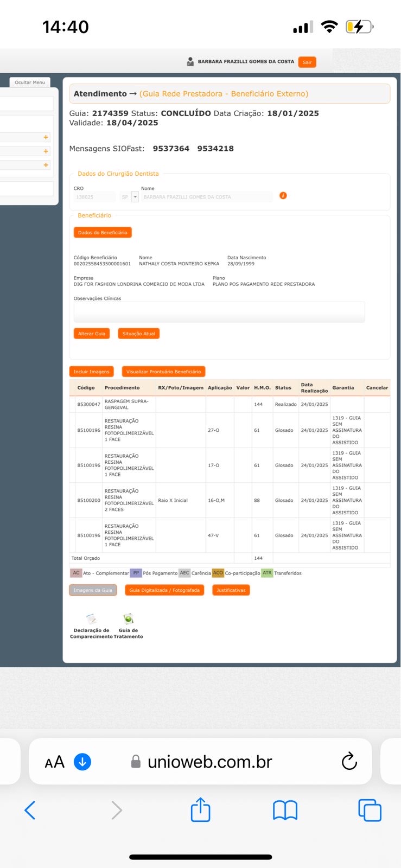Tap the padlock icon in address bar

(x=136, y=762)
